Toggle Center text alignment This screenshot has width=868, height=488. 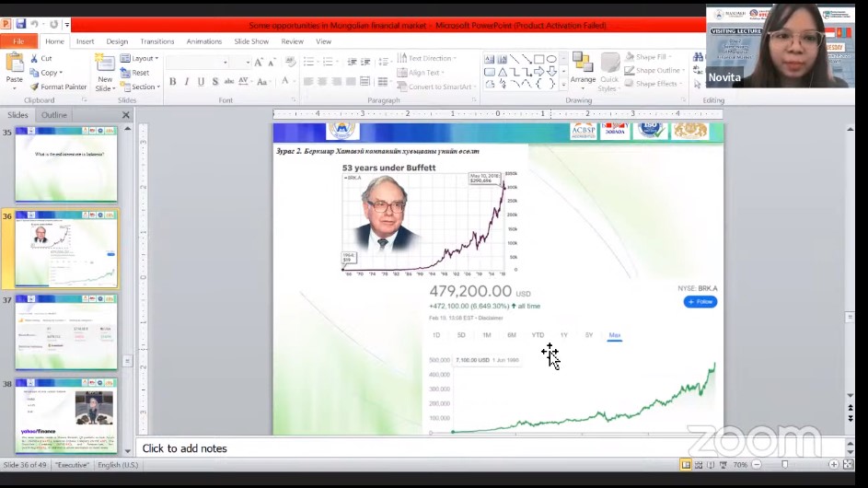tap(322, 81)
